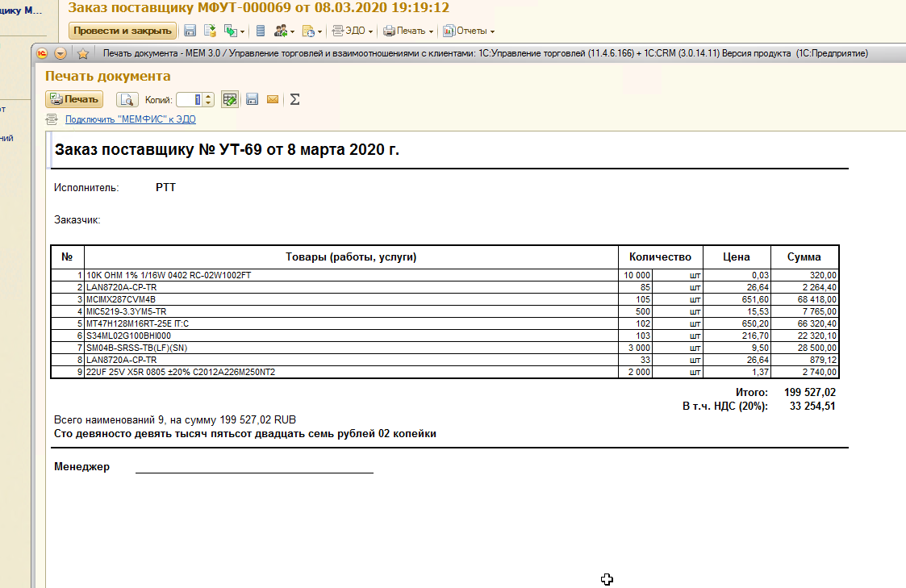This screenshot has width=906, height=588.
Task: Click the post document icon in order toolbar
Action: [210, 31]
